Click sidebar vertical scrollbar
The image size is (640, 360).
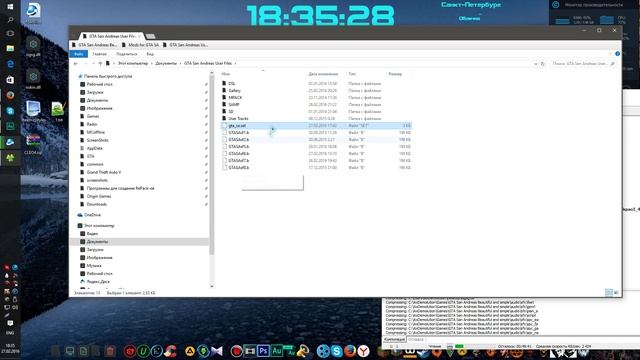coord(211,166)
